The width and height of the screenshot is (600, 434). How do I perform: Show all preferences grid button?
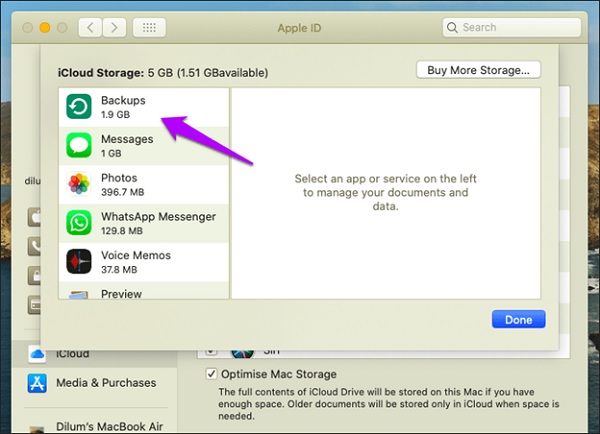(149, 27)
